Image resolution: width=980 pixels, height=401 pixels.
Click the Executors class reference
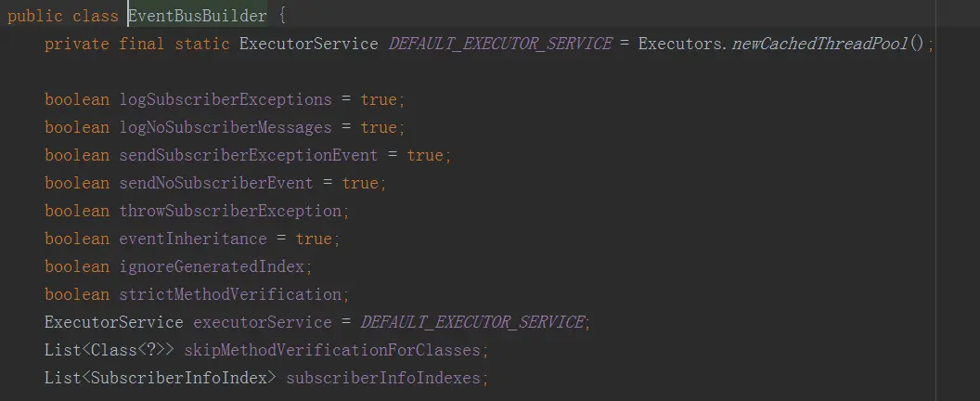coord(680,44)
